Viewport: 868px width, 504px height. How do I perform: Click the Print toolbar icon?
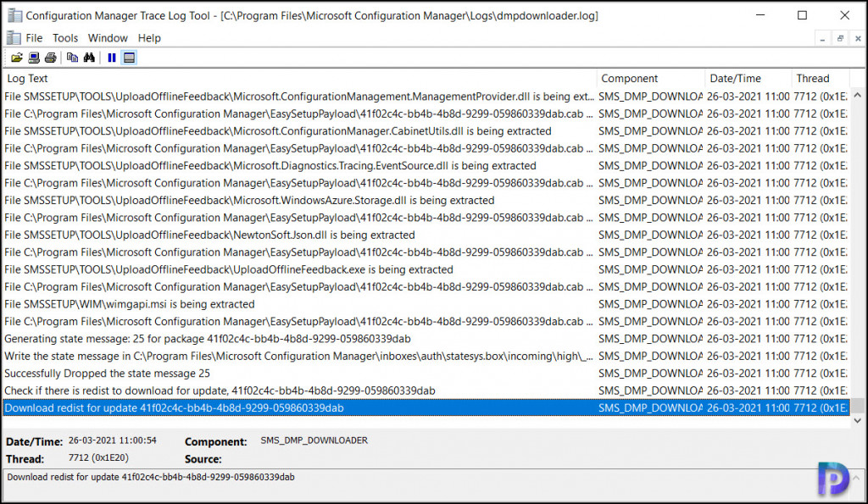50,58
